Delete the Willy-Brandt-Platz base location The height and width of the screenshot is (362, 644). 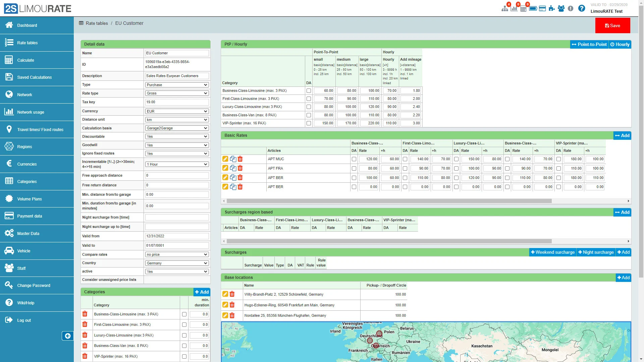[x=232, y=294]
